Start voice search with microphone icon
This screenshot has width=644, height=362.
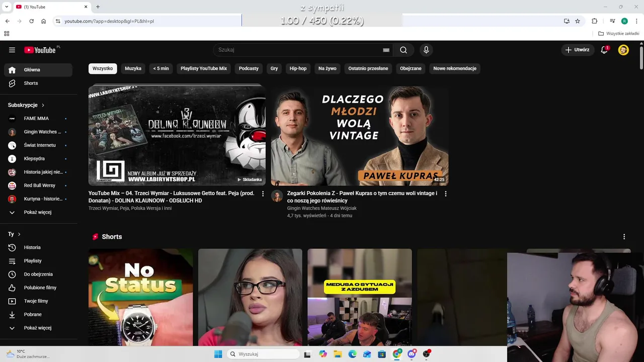tap(426, 50)
